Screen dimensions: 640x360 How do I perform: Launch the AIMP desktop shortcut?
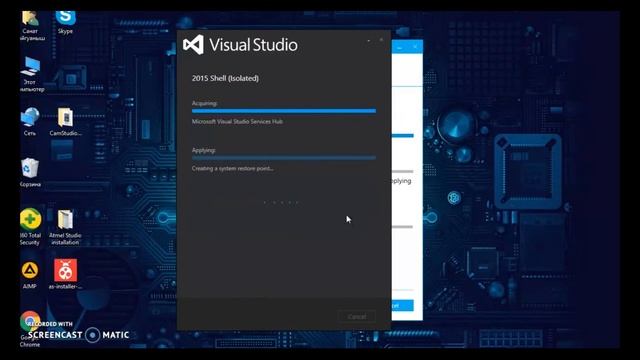click(30, 275)
